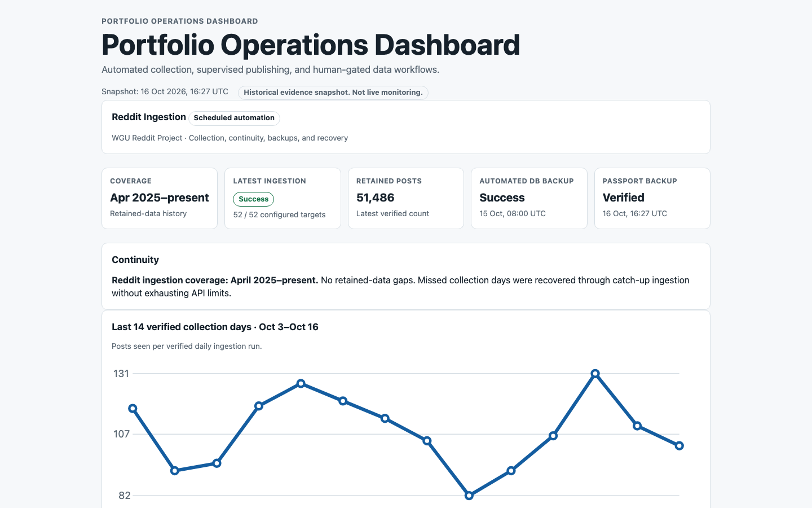812x508 pixels.
Task: Click the 'Scheduled automation' badge
Action: [x=234, y=118]
